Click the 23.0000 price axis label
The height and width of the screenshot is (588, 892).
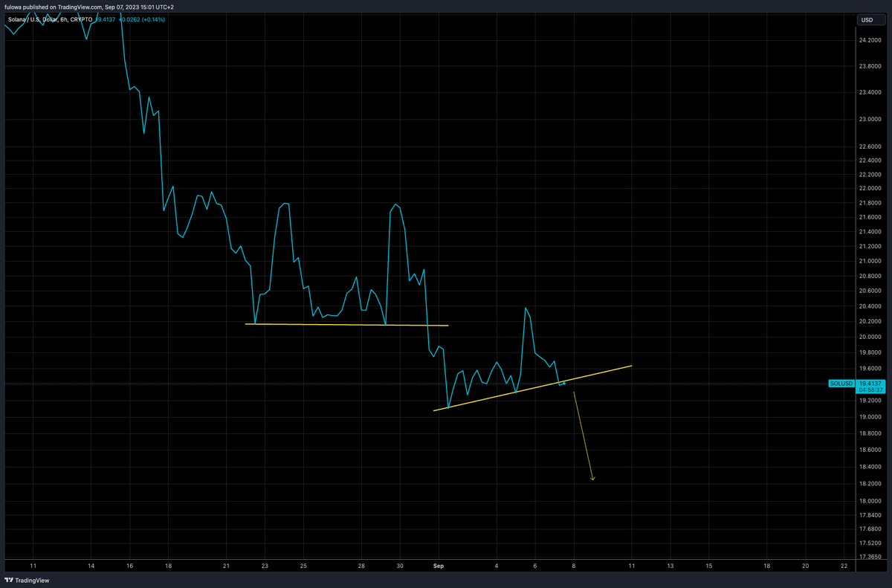click(x=870, y=119)
